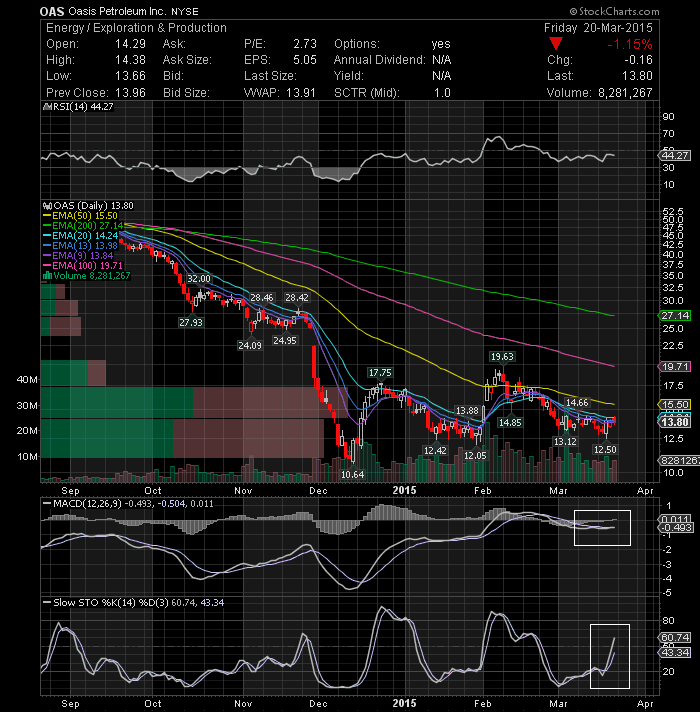Select the P/E value 2.73
Screen dimensions: 700x712
[305, 44]
